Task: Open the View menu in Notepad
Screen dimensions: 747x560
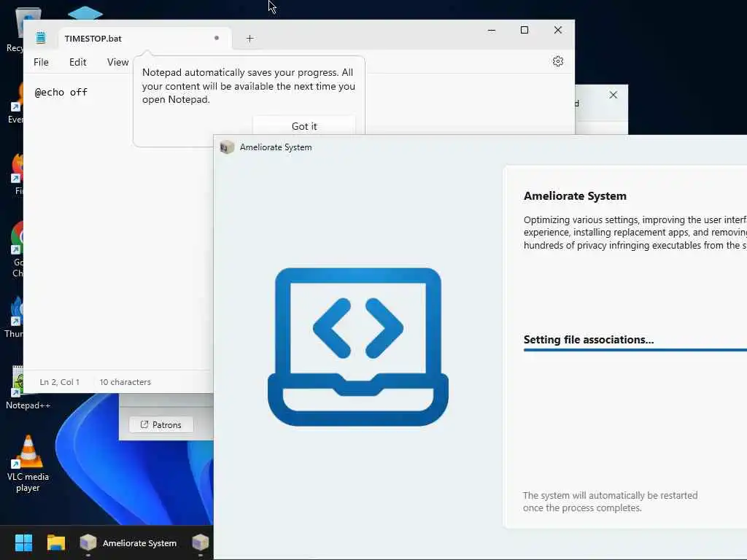Action: click(x=117, y=62)
